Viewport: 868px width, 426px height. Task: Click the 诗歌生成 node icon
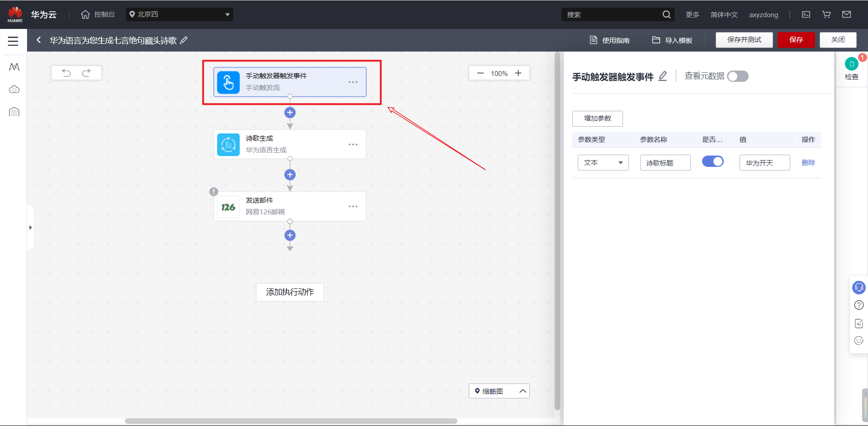click(228, 145)
